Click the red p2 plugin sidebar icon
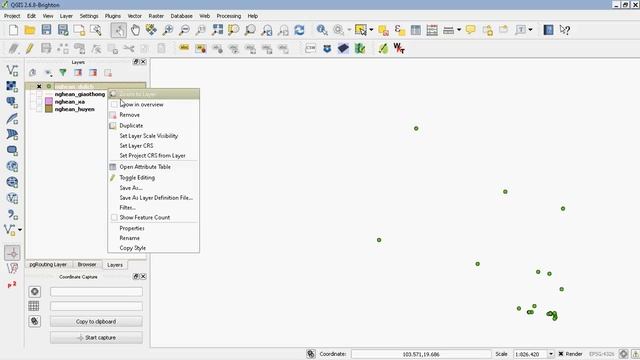Image resolution: width=640 pixels, height=360 pixels. click(x=12, y=284)
